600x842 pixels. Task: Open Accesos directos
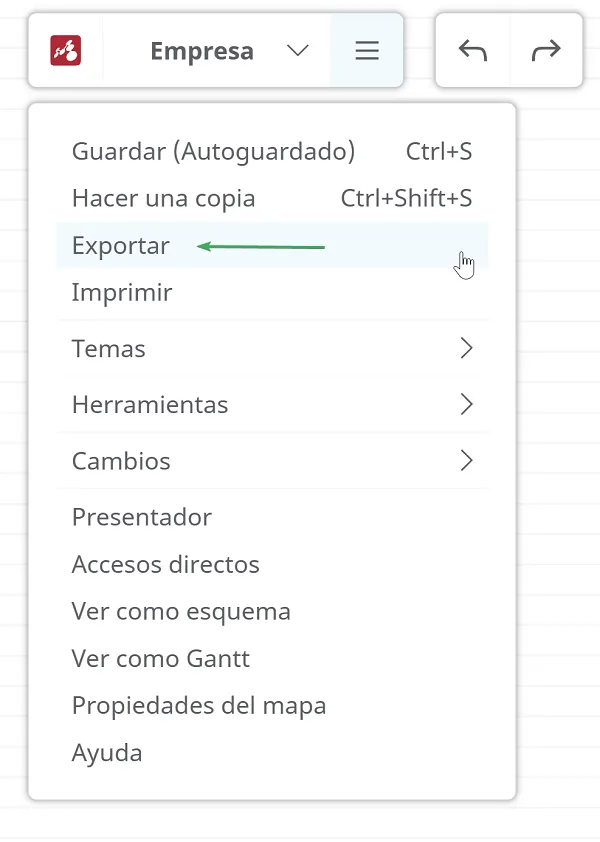pyautogui.click(x=165, y=564)
